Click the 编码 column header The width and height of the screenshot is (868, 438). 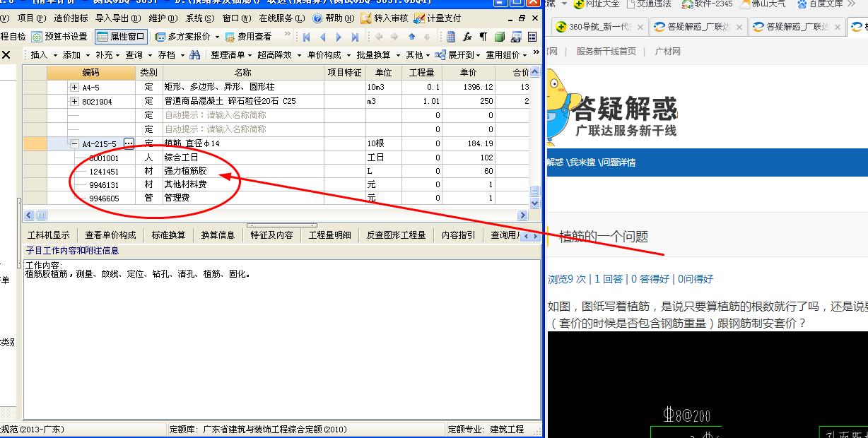click(x=90, y=73)
